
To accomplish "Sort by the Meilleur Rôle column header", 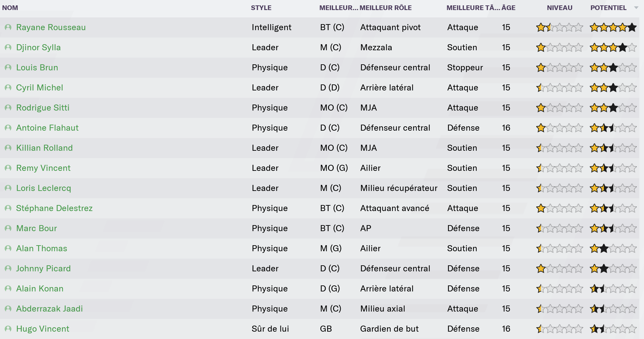I will coord(386,8).
